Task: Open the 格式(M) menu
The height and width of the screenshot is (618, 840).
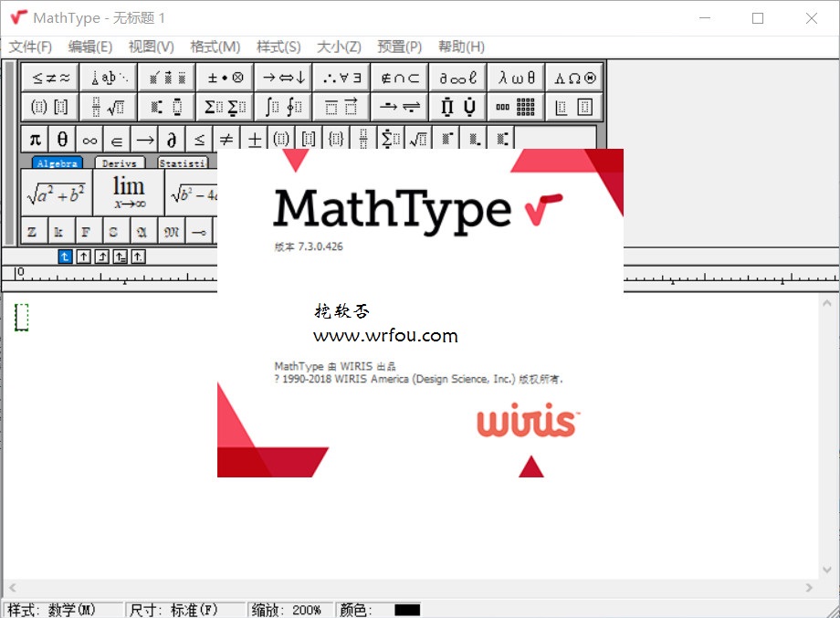Action: click(215, 47)
